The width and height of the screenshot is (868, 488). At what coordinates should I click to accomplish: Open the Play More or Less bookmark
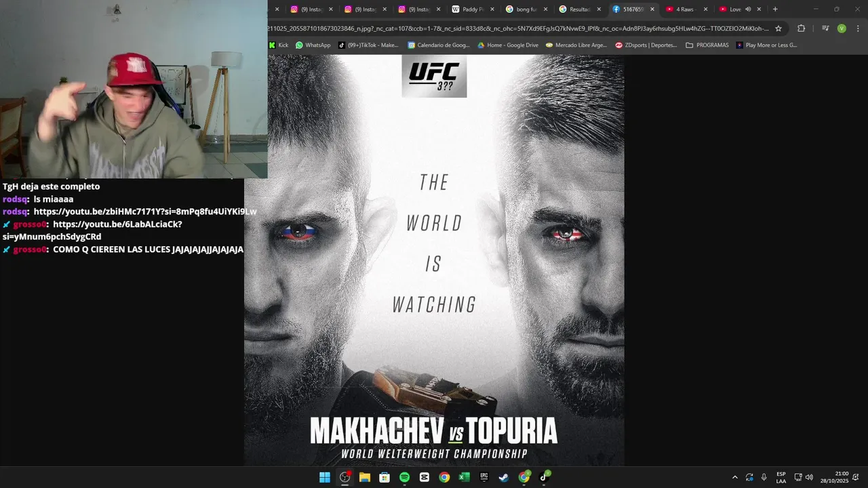(767, 45)
